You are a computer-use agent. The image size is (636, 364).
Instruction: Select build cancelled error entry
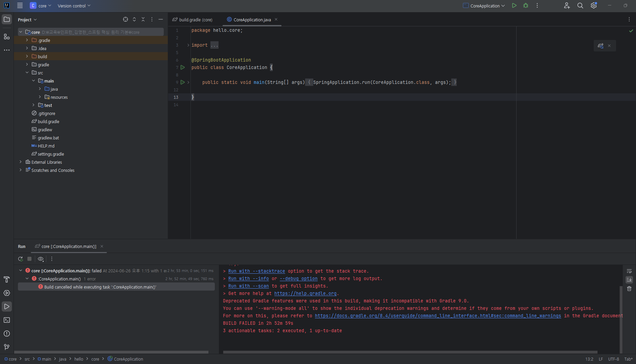pyautogui.click(x=116, y=287)
